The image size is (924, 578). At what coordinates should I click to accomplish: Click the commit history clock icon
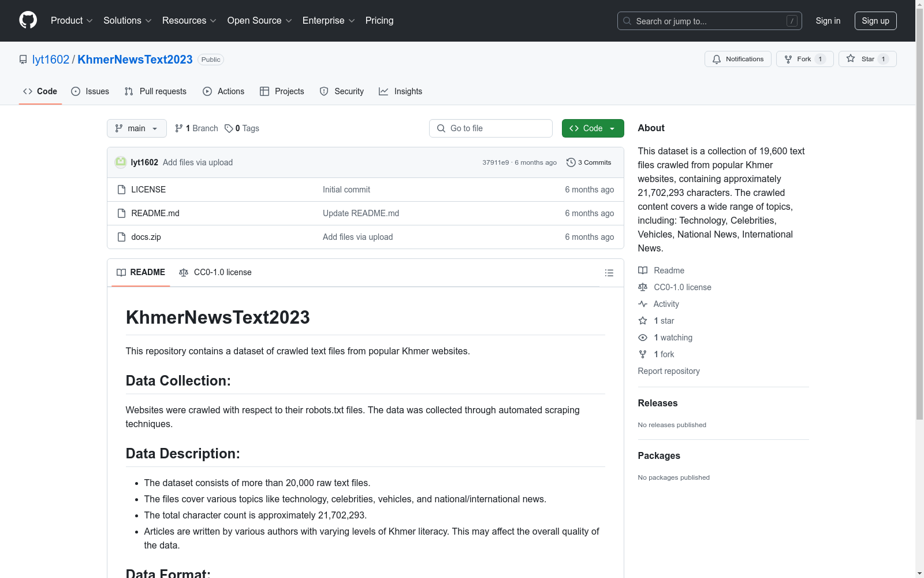tap(571, 162)
